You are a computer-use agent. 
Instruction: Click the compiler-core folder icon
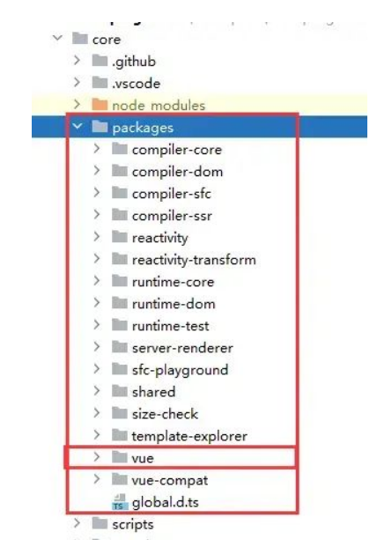point(120,149)
